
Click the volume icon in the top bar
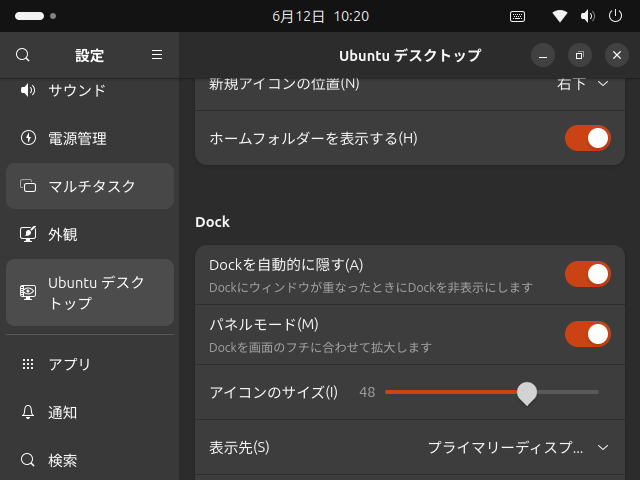587,16
